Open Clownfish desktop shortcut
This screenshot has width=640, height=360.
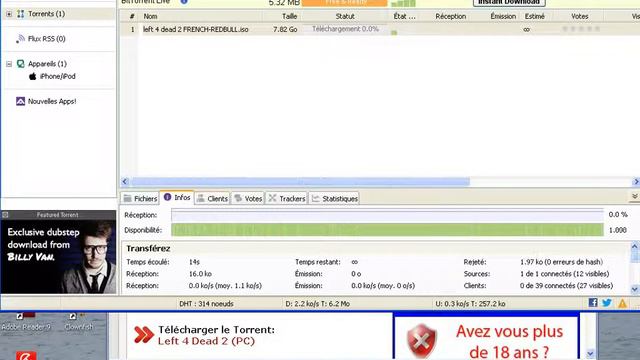[x=78, y=322]
